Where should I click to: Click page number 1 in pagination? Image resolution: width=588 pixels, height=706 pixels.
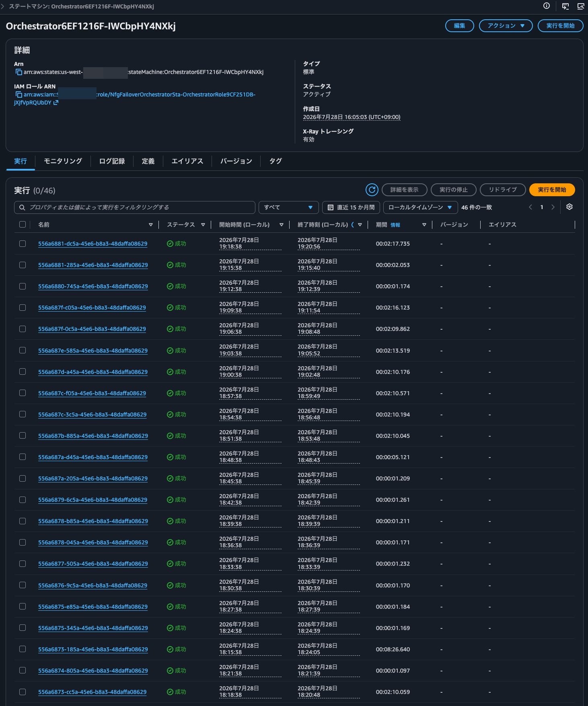542,207
